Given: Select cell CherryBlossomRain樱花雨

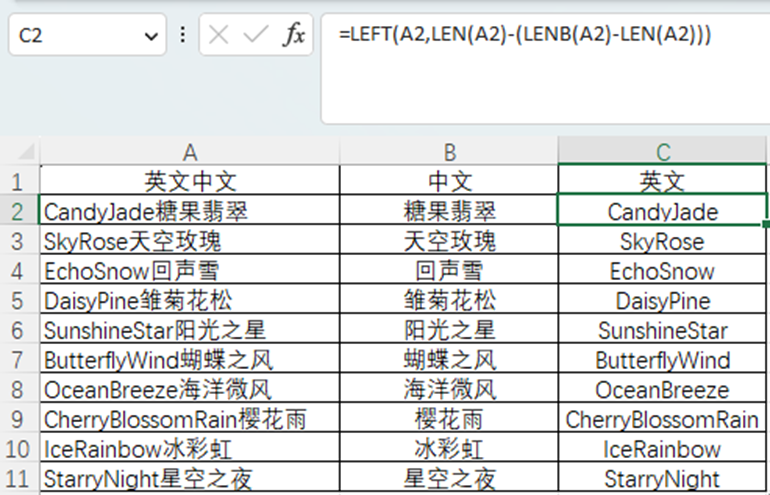Looking at the screenshot, I should [x=190, y=418].
